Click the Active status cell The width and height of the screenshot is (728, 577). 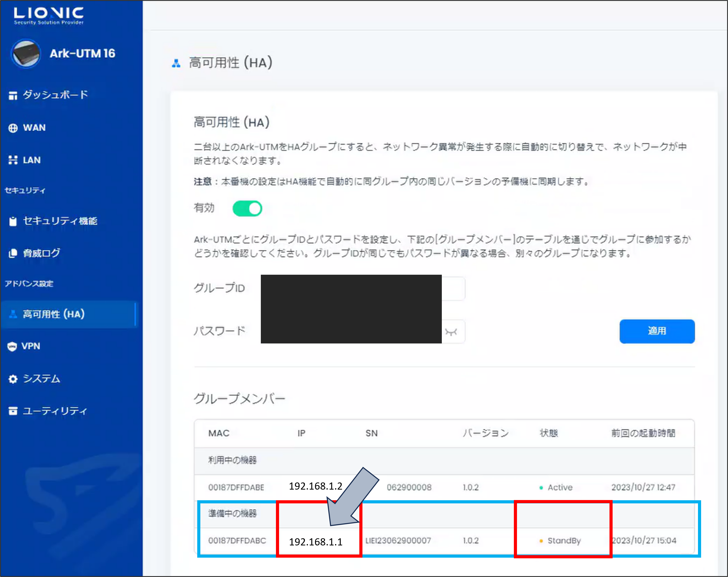556,488
